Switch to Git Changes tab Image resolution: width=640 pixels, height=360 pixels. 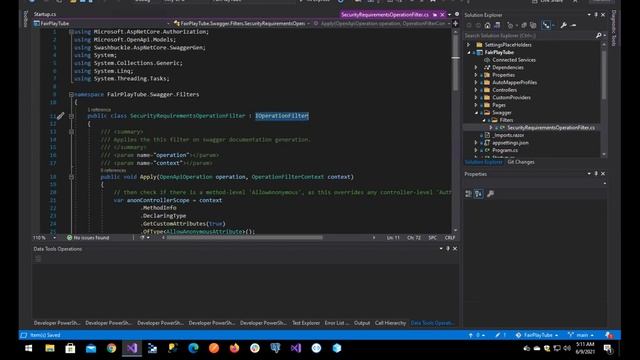pyautogui.click(x=521, y=162)
